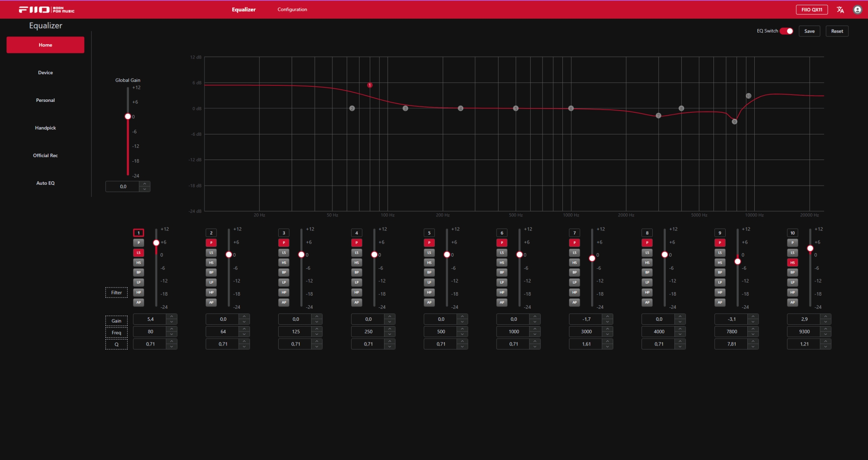Select HS high-shelf filter for band 1
The height and width of the screenshot is (460, 868).
pyautogui.click(x=138, y=263)
